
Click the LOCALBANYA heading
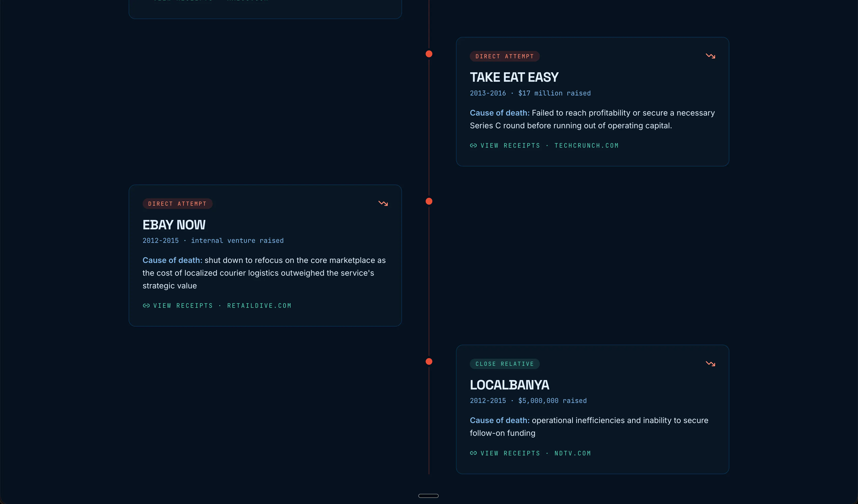(509, 385)
